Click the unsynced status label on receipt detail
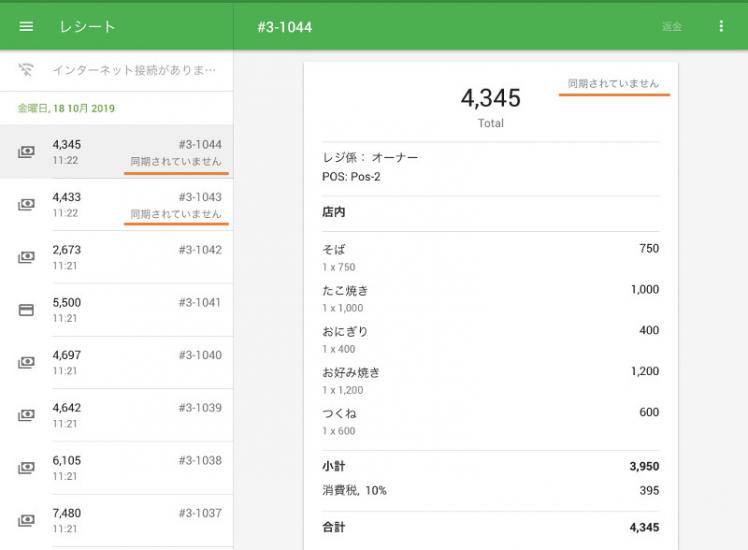This screenshot has width=748, height=550. click(x=613, y=84)
